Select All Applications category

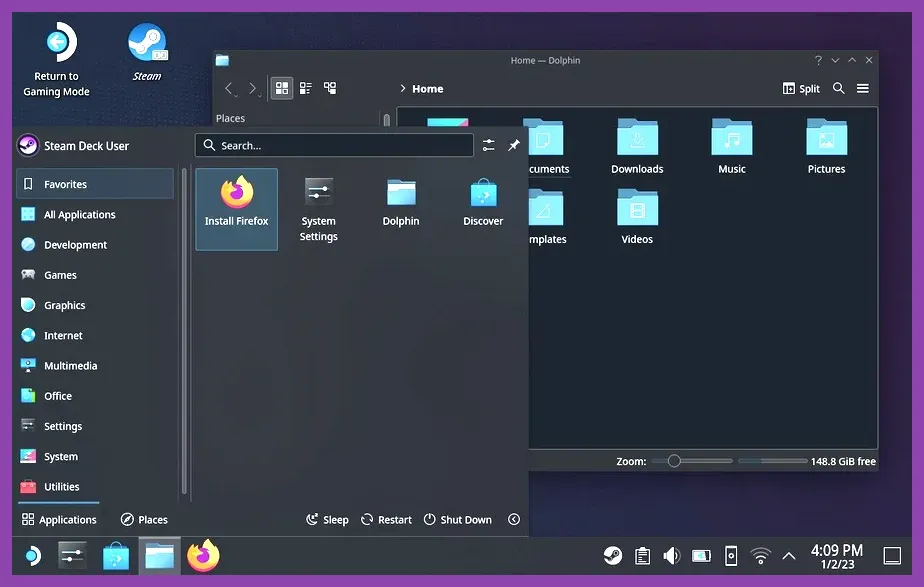[x=95, y=215]
